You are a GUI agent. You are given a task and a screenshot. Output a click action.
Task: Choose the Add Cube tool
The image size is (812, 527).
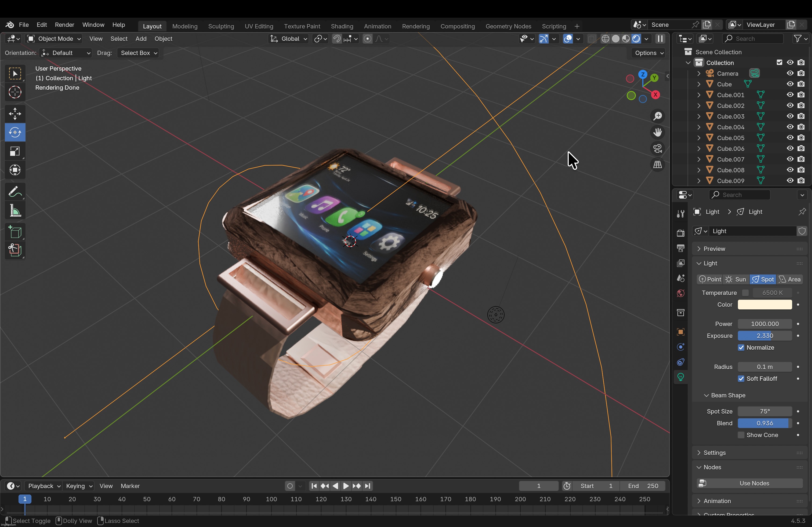tap(15, 232)
